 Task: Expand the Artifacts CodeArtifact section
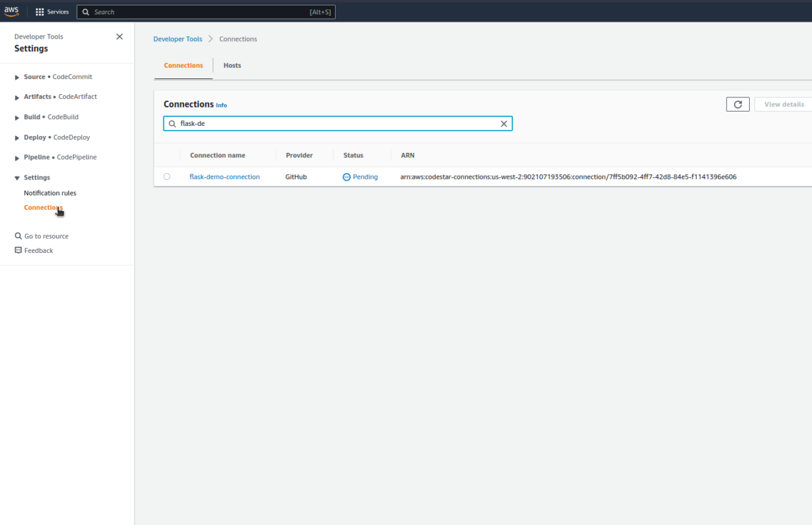18,97
